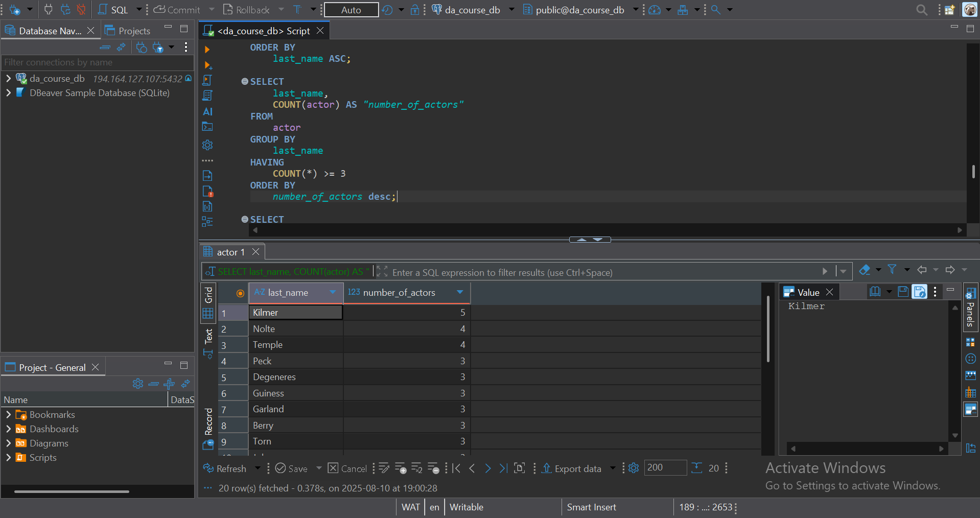Open the Auto transaction mode box
This screenshot has height=518, width=980.
[351, 10]
